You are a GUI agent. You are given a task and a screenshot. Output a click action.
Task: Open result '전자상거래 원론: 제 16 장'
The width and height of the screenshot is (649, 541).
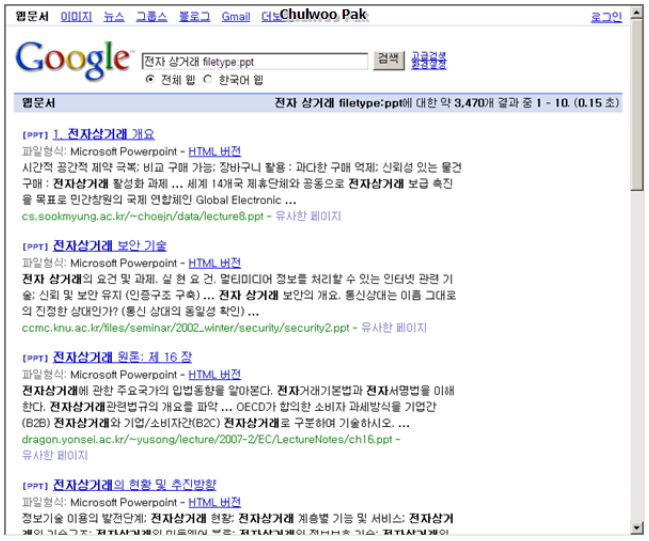coord(123,357)
